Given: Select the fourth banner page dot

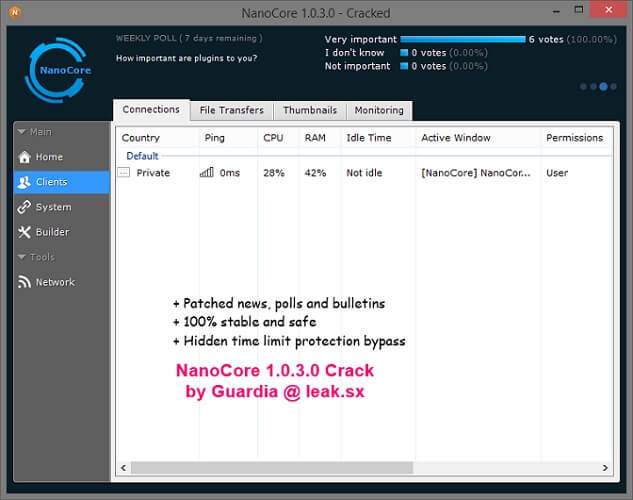Looking at the screenshot, I should pos(614,86).
